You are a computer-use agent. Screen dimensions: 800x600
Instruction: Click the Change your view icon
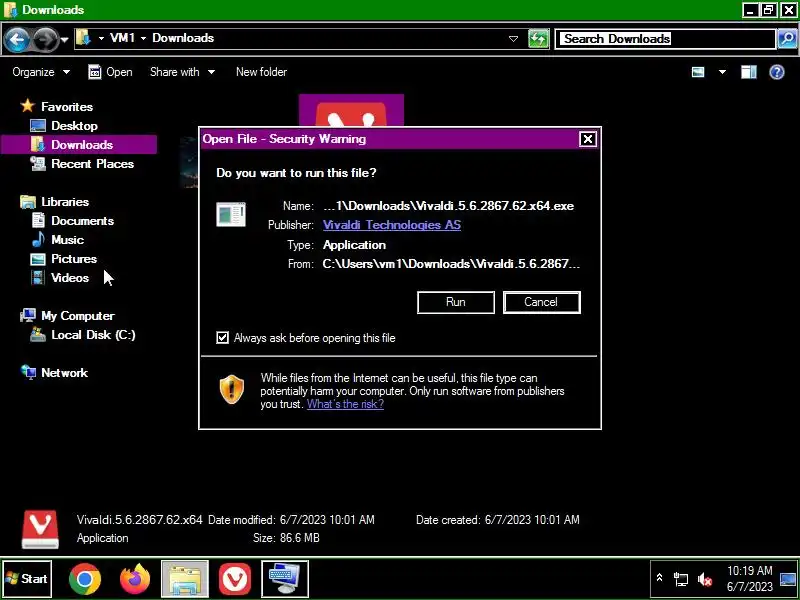click(698, 72)
